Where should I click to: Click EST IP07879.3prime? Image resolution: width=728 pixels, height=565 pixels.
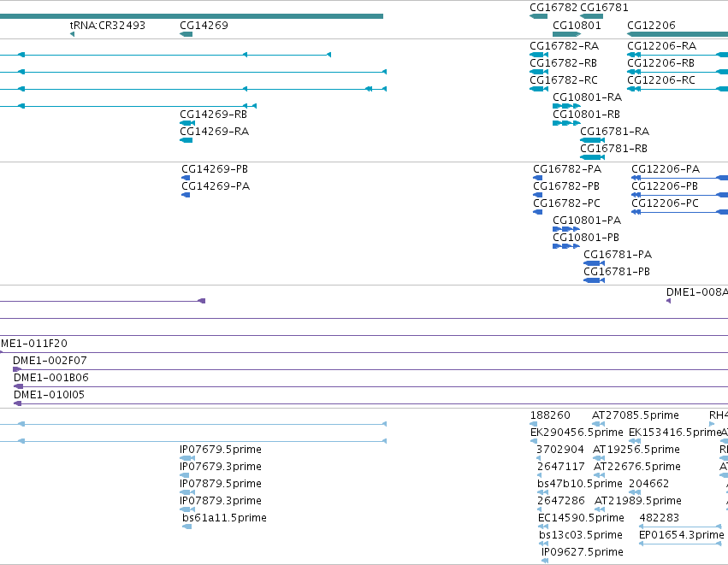pyautogui.click(x=221, y=501)
